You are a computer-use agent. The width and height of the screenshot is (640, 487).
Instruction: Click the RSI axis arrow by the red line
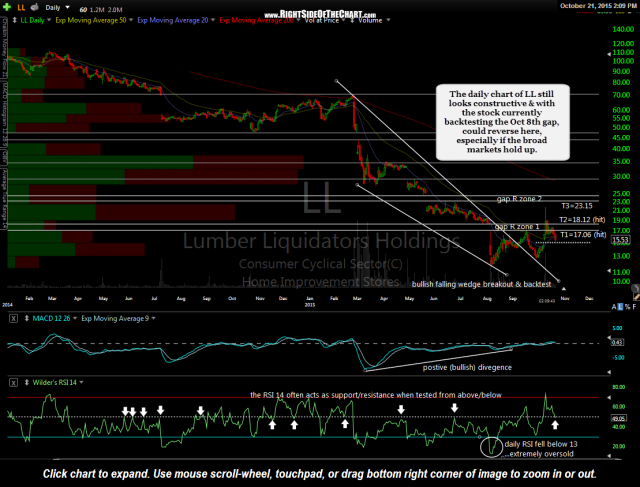pos(609,397)
